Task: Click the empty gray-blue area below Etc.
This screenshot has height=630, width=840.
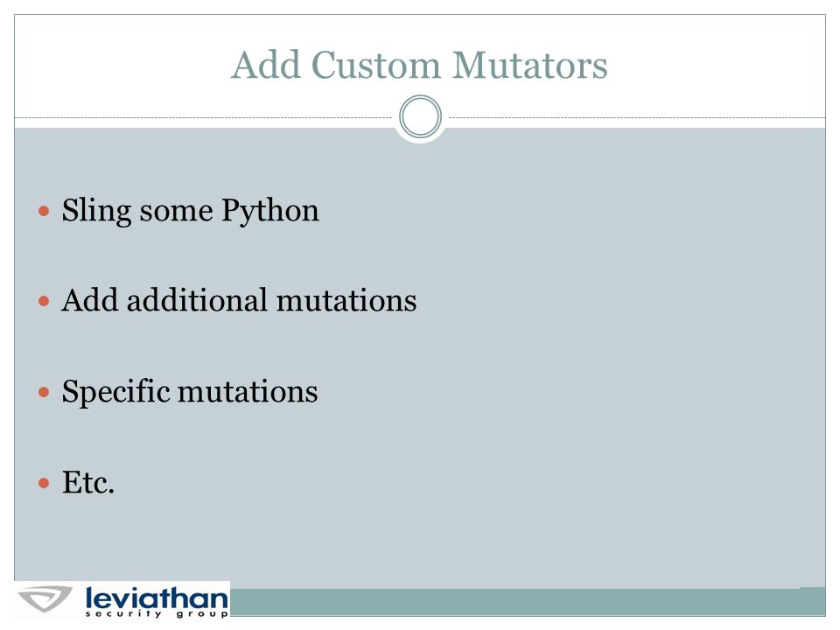Action: (x=420, y=541)
